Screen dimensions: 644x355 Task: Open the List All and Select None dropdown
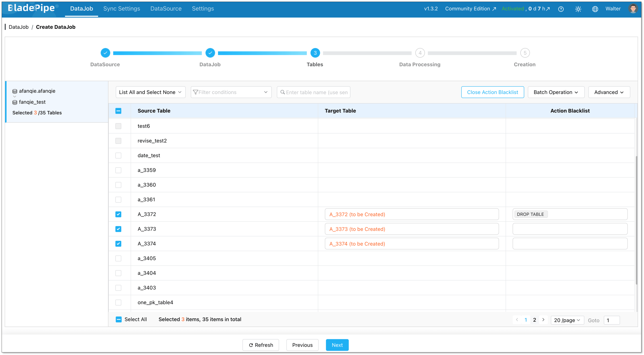(x=150, y=92)
